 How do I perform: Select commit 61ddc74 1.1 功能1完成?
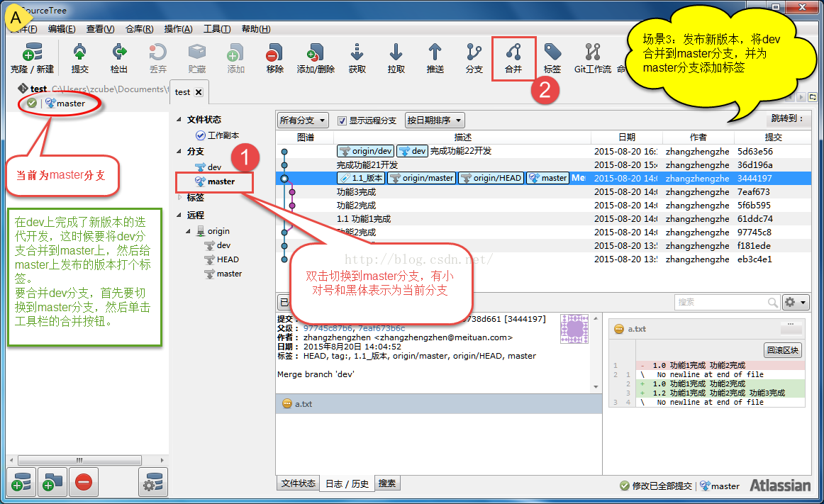(543, 218)
